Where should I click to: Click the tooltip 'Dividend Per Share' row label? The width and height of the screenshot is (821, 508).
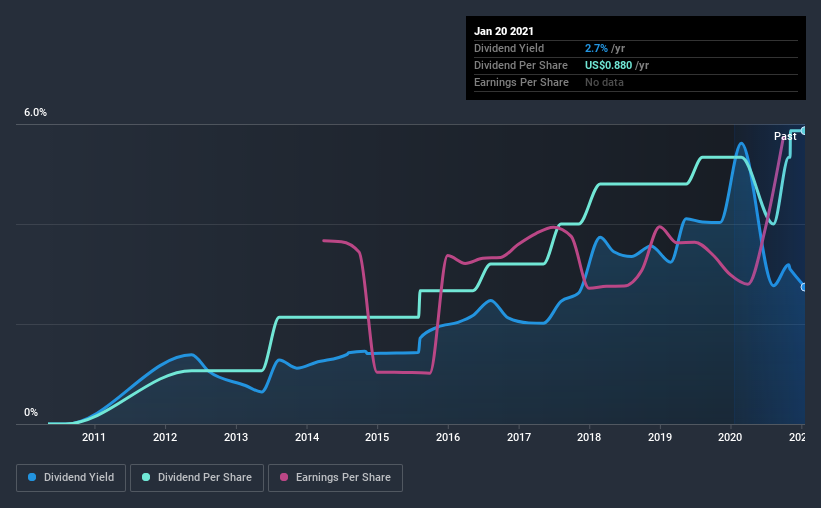tap(521, 65)
